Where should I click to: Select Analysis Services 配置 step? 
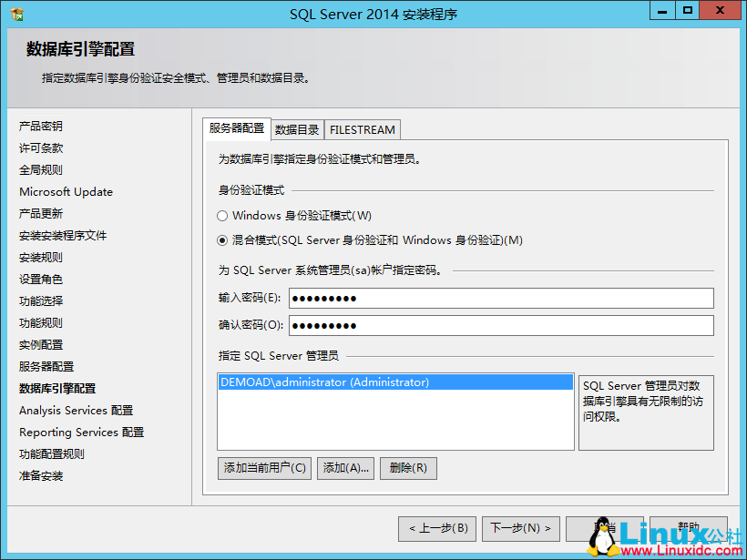coord(76,410)
